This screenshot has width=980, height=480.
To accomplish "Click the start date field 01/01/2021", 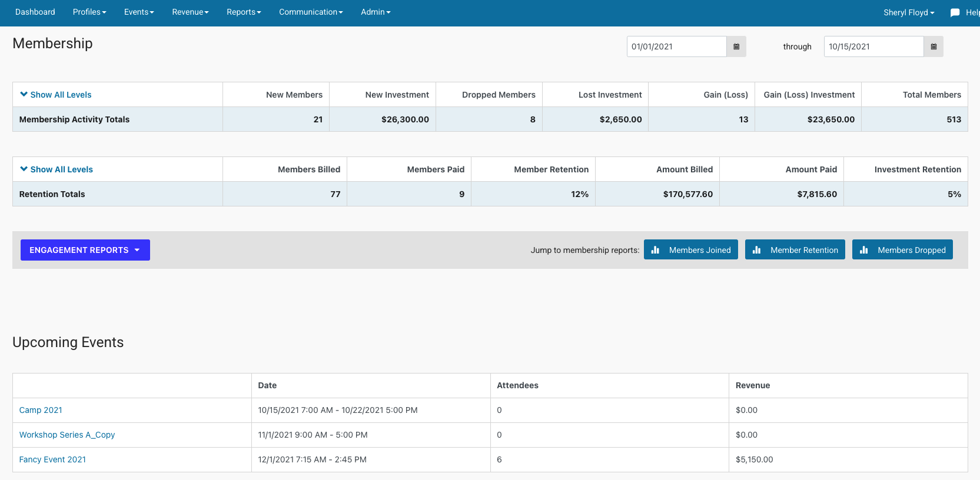I will 676,46.
